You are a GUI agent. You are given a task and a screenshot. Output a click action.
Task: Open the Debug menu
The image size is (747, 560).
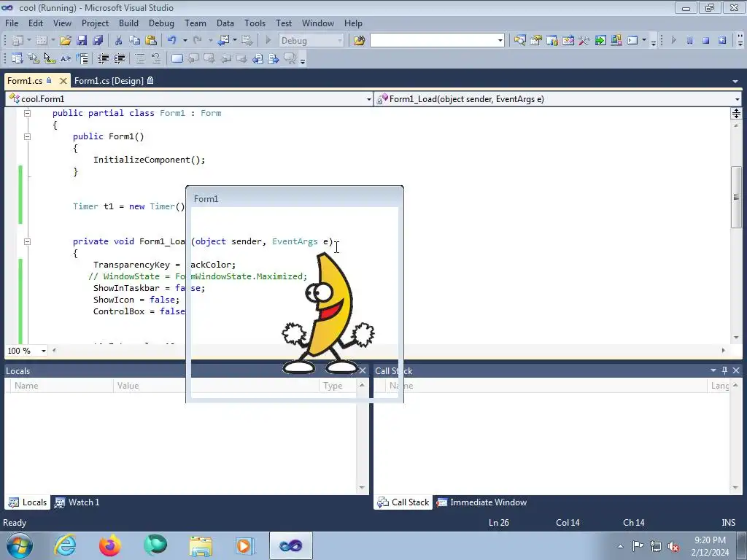coord(161,23)
